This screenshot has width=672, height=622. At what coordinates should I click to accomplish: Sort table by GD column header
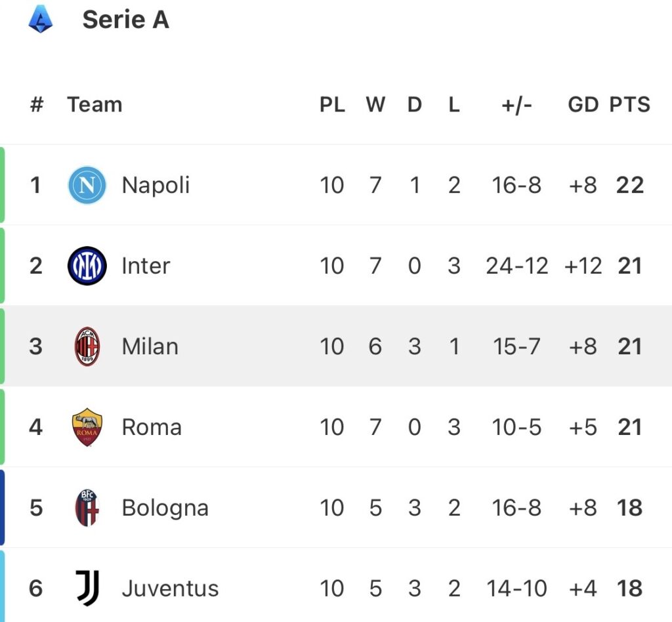583,104
